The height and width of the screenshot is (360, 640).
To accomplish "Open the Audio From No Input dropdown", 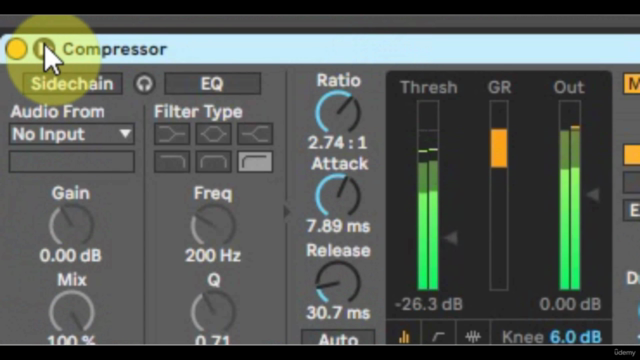I will (x=72, y=134).
